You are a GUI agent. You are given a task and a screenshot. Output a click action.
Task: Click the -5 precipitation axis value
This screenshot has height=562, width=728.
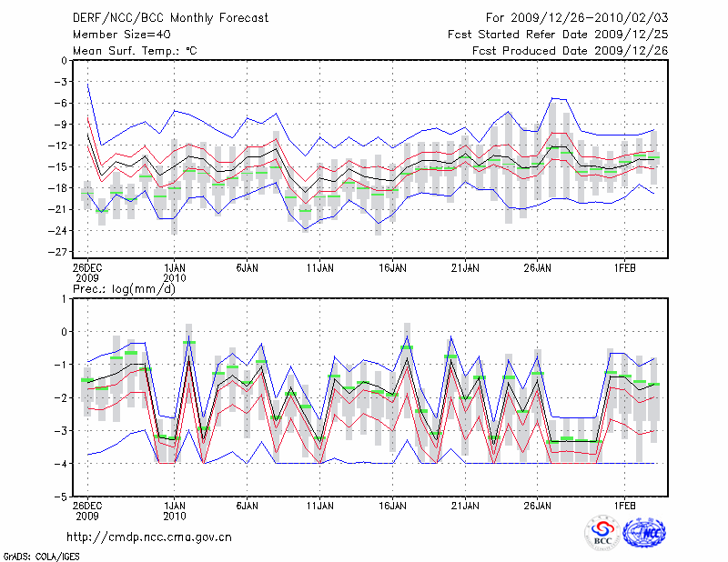click(61, 497)
